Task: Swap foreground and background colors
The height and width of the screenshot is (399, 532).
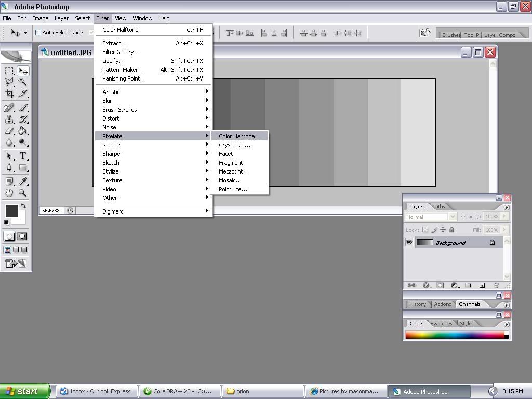Action: tap(23, 206)
